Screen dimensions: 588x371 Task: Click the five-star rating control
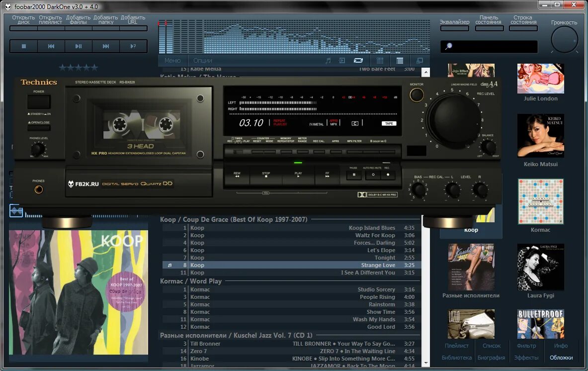pos(79,68)
